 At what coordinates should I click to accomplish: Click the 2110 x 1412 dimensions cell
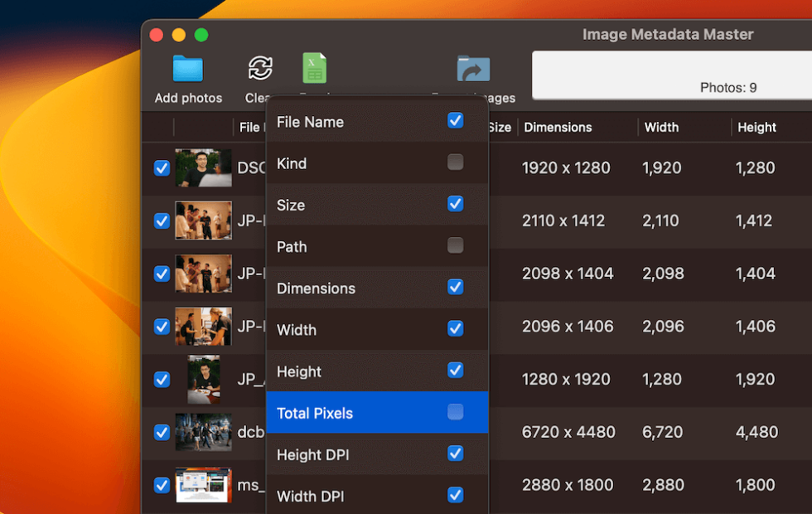coord(563,221)
